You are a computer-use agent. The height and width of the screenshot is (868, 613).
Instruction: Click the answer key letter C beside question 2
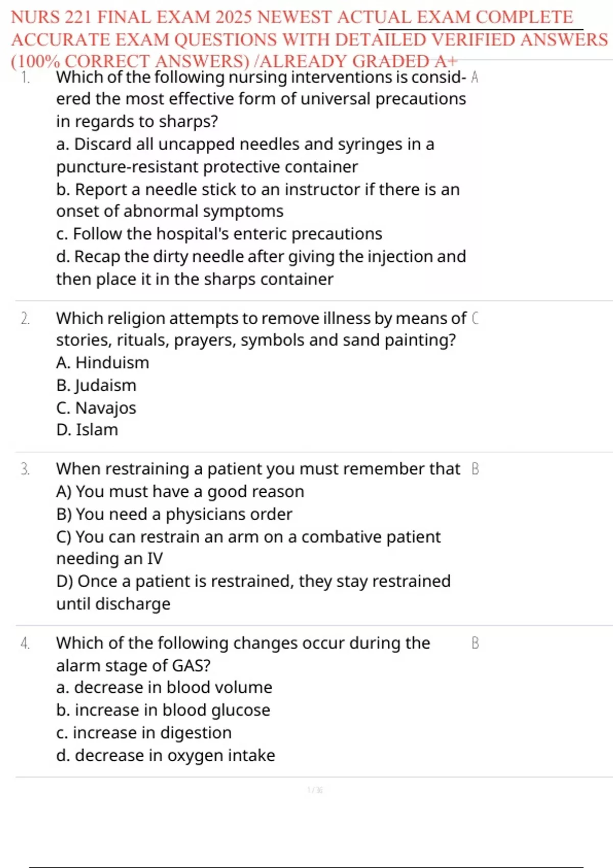coord(475,319)
